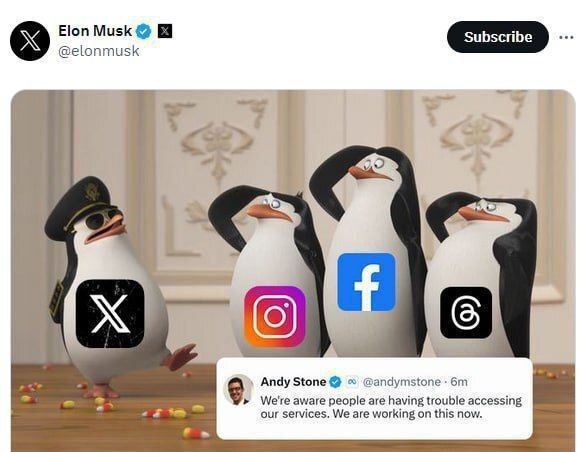The width and height of the screenshot is (586, 452).
Task: Open the penguin meme image
Action: pos(293,271)
